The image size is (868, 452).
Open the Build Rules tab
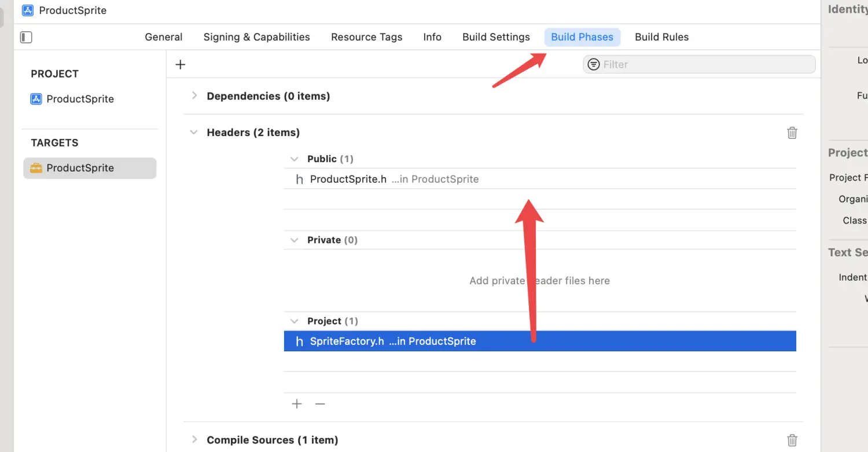pos(661,37)
